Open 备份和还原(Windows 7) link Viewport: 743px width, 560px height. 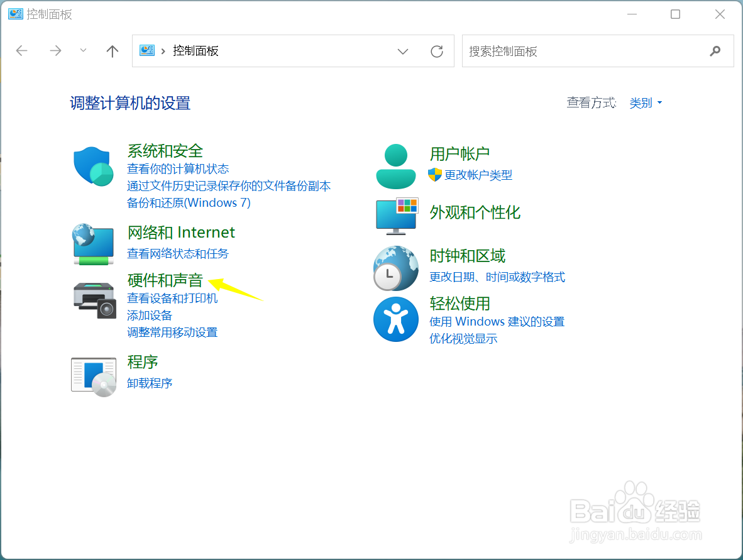[x=189, y=203]
